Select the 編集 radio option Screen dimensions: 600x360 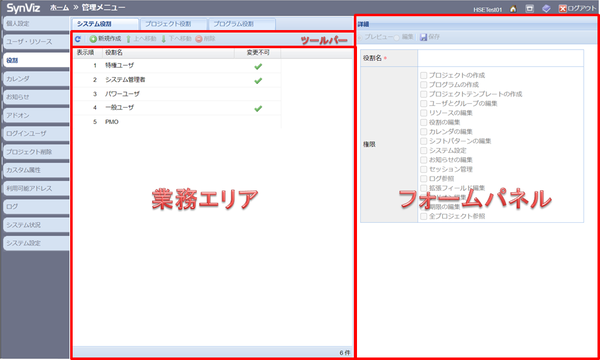click(x=396, y=37)
